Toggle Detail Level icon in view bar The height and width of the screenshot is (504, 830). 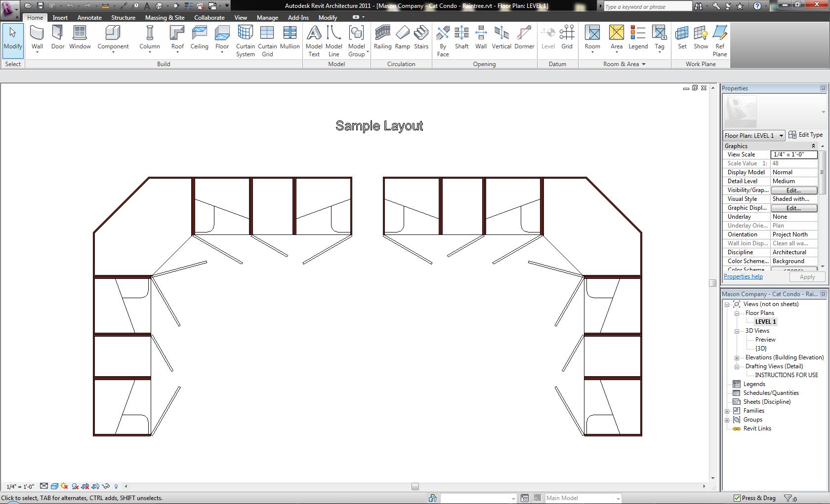pyautogui.click(x=44, y=486)
